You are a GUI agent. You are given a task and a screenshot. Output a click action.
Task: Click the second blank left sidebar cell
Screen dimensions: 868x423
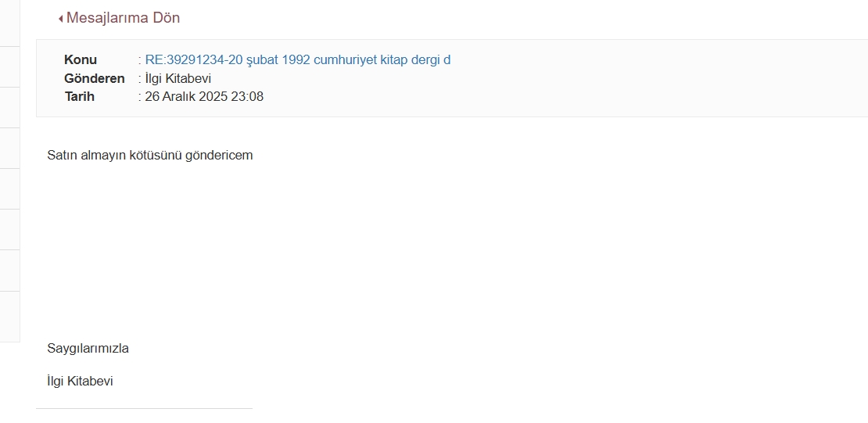click(10, 67)
